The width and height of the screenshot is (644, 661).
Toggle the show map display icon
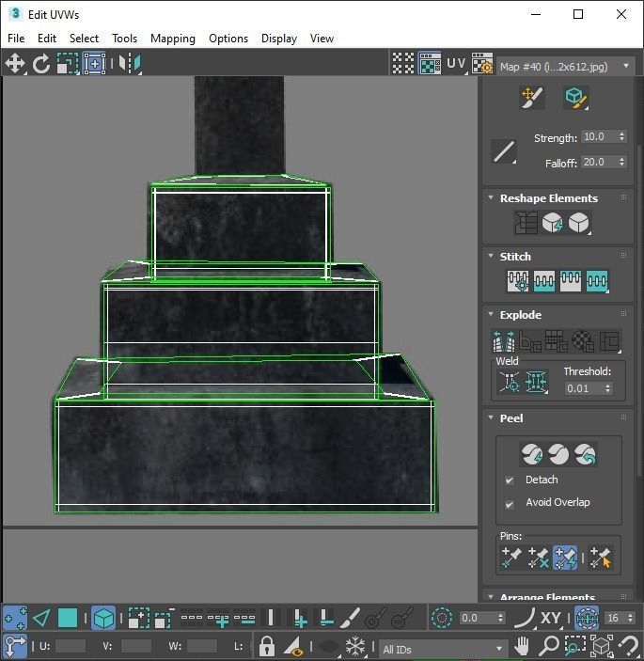click(x=430, y=64)
